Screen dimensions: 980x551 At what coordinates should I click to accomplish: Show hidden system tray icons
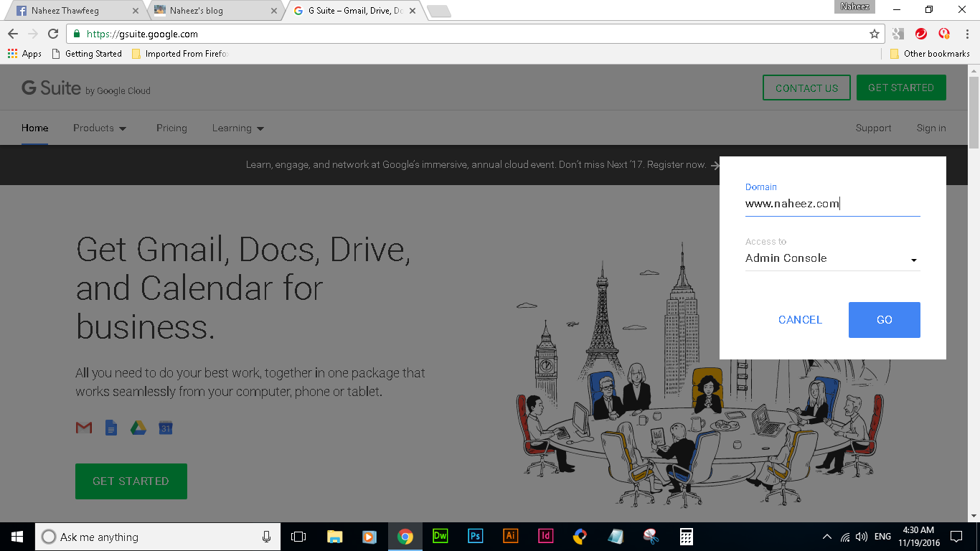coord(827,537)
